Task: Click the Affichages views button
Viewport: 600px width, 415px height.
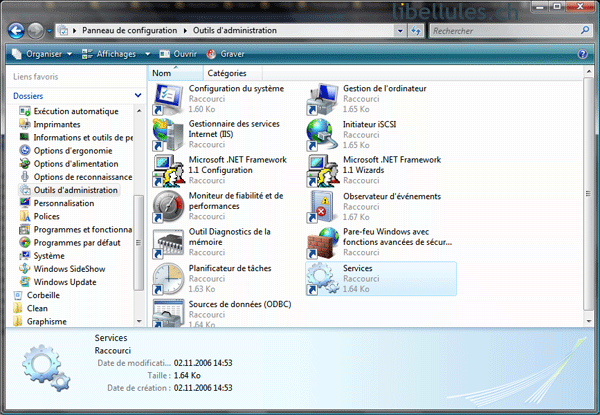Action: (109, 54)
